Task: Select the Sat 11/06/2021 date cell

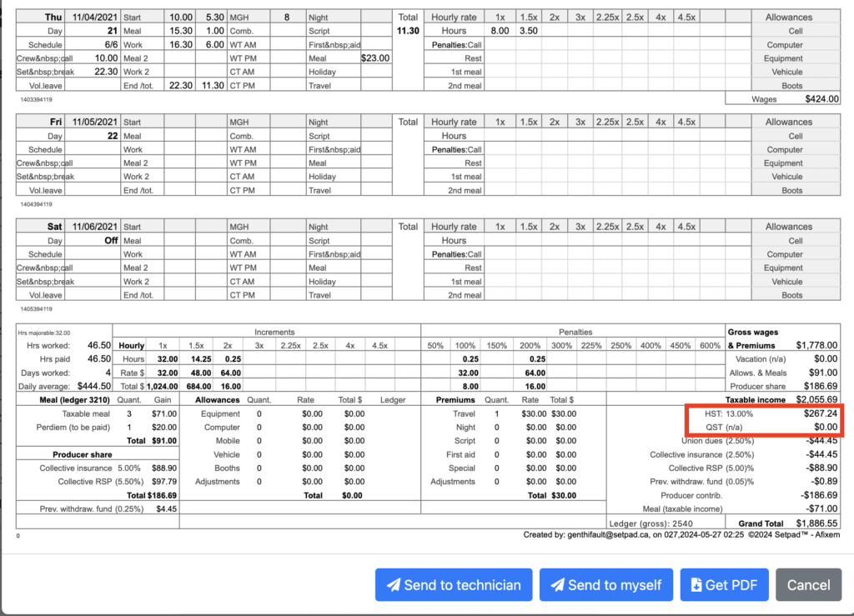Action: point(94,227)
